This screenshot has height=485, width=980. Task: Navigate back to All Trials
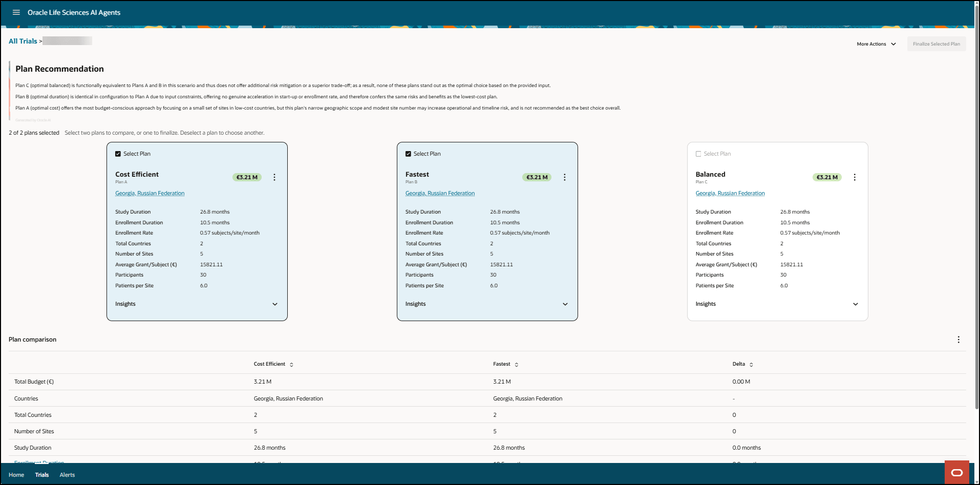23,41
